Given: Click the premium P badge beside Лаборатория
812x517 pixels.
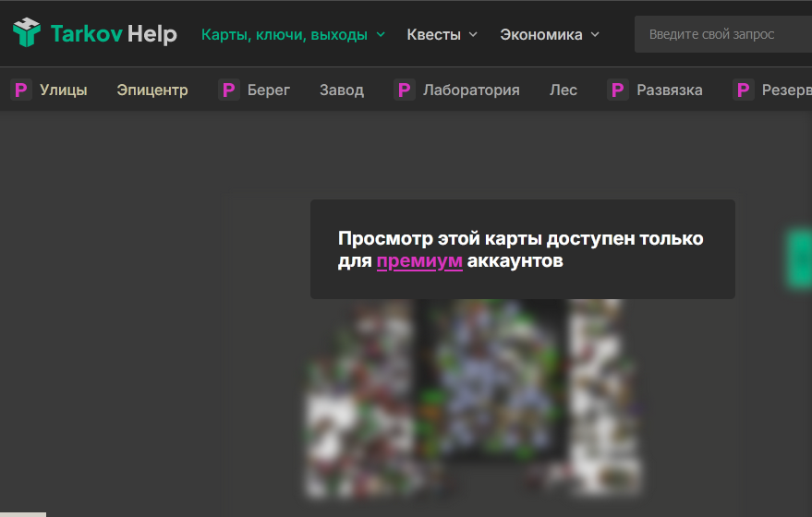Looking at the screenshot, I should [x=405, y=90].
